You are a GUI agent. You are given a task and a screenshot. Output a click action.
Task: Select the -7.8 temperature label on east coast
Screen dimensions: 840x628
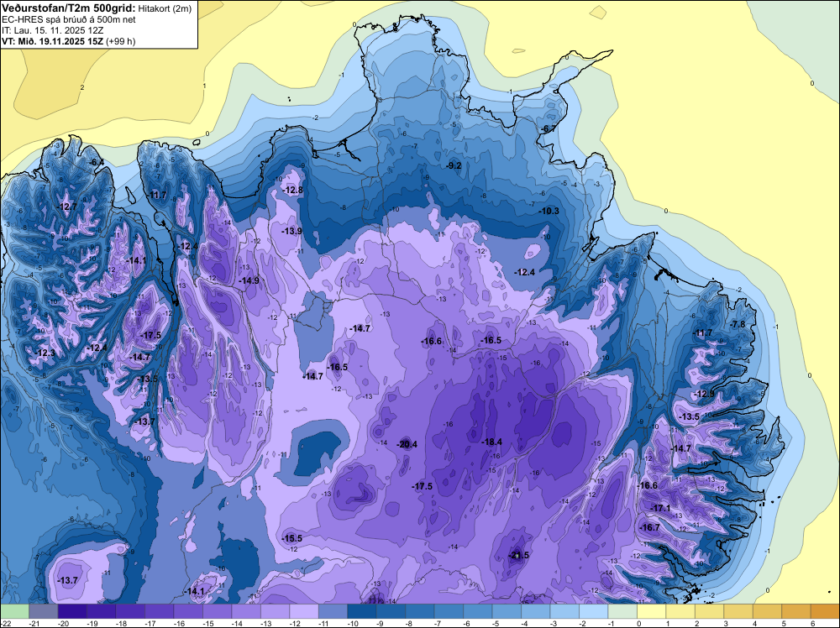(738, 324)
